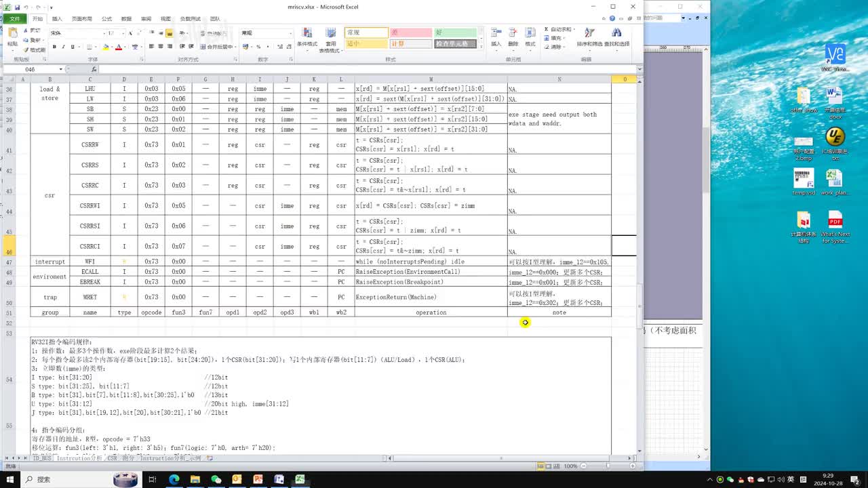Switch to the Formulas (公式) tab
This screenshot has height=488, width=868.
pyautogui.click(x=106, y=19)
